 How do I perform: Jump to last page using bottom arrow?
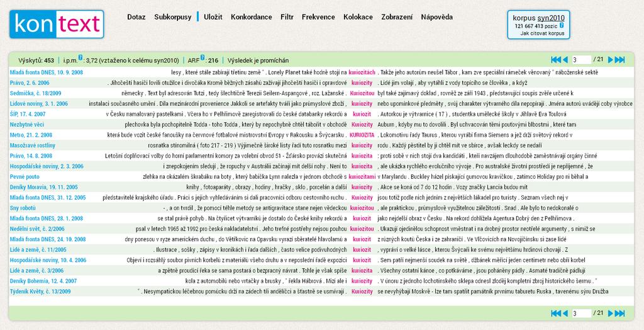(x=619, y=314)
